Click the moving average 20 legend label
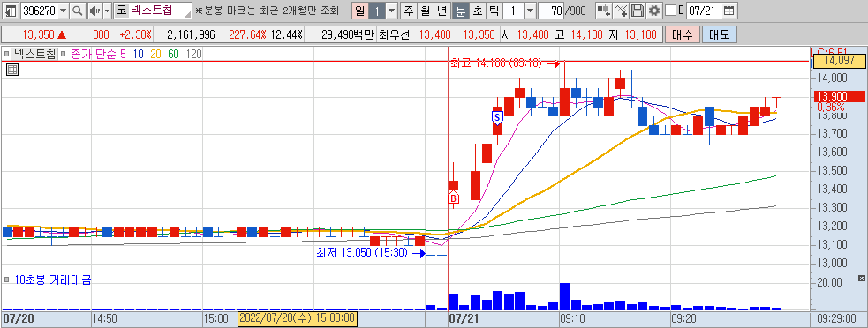868x328 pixels. coord(155,54)
